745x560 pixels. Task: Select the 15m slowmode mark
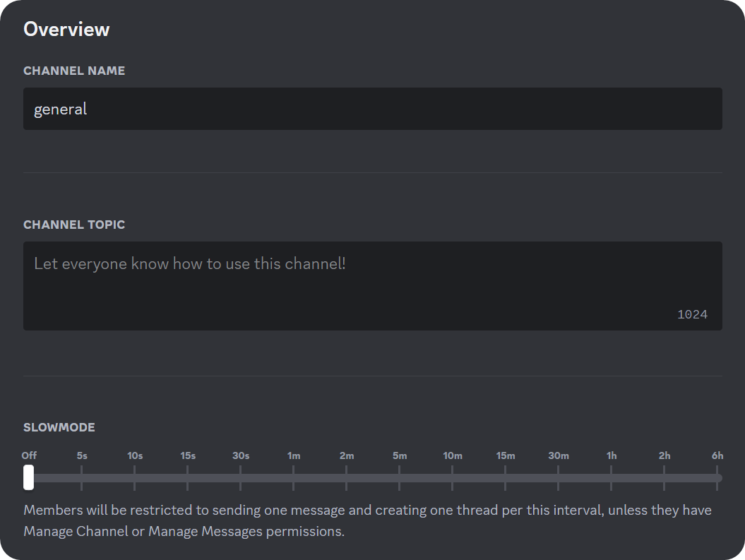coord(506,478)
